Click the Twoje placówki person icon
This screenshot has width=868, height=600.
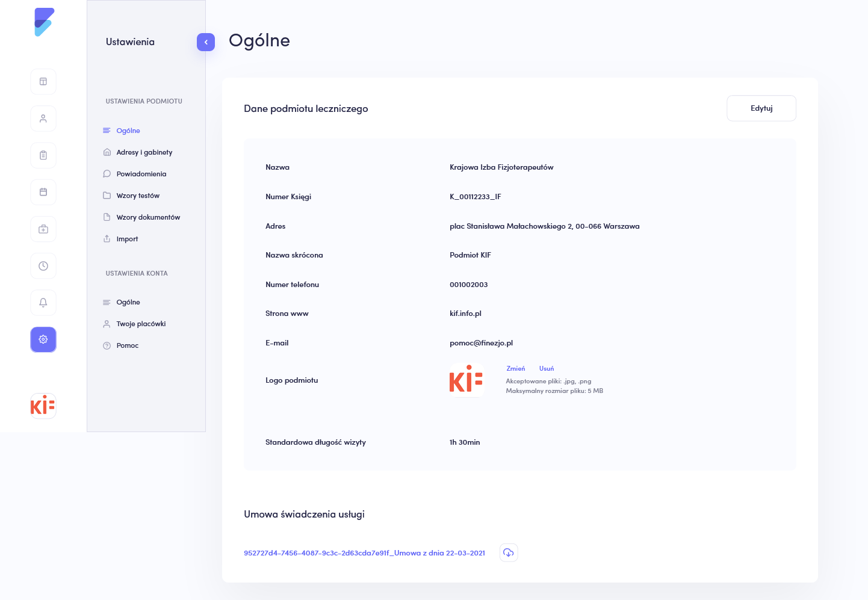(107, 324)
